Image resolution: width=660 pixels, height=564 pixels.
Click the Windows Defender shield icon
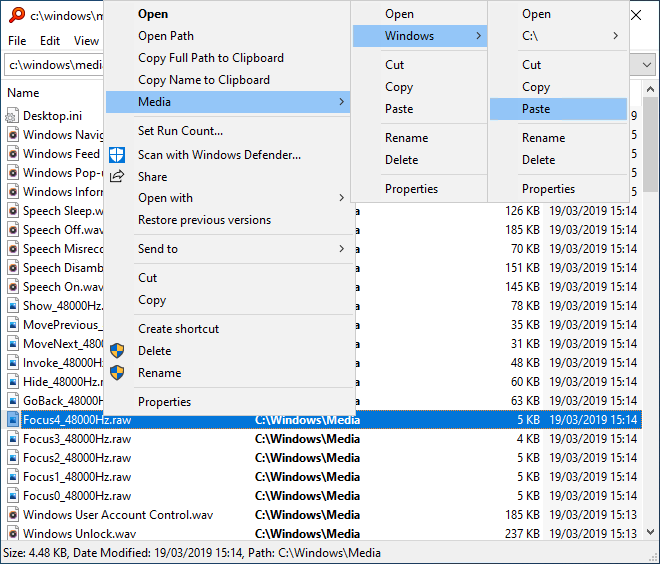tap(117, 155)
